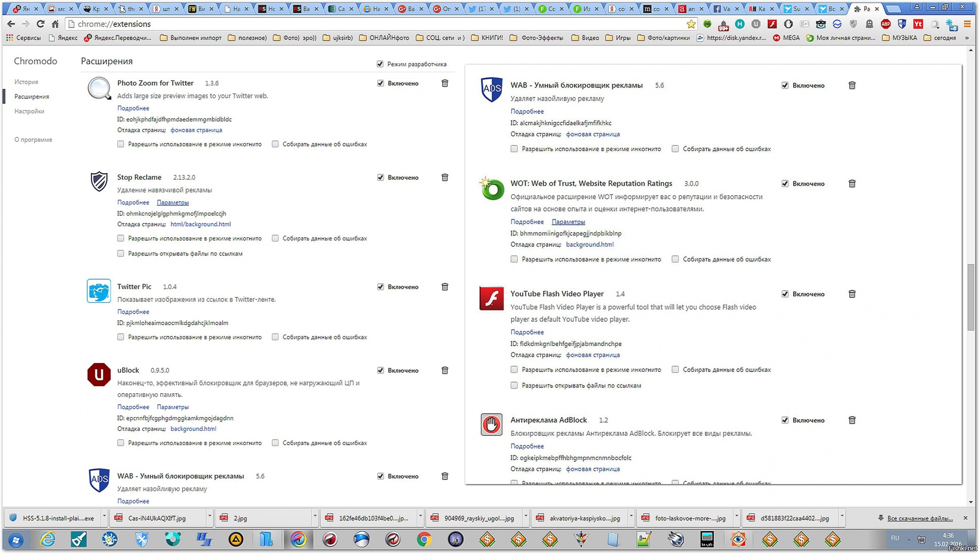This screenshot has height=554, width=980.
Task: Delete YouTube Flash Video Player via trash icon
Action: [852, 294]
